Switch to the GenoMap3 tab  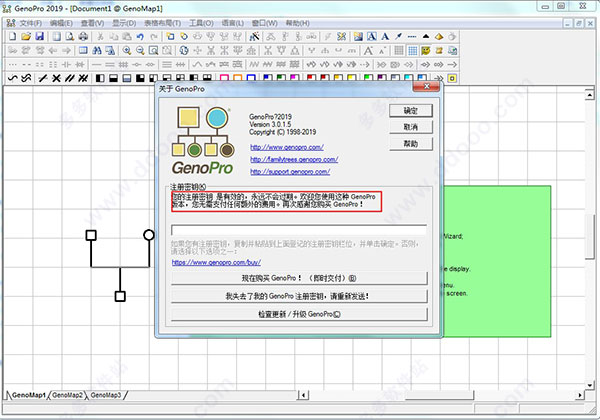tap(106, 395)
